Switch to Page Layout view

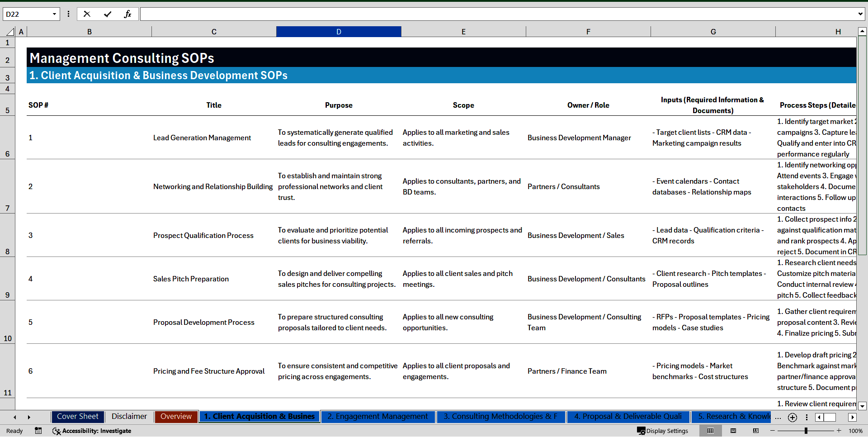(733, 431)
